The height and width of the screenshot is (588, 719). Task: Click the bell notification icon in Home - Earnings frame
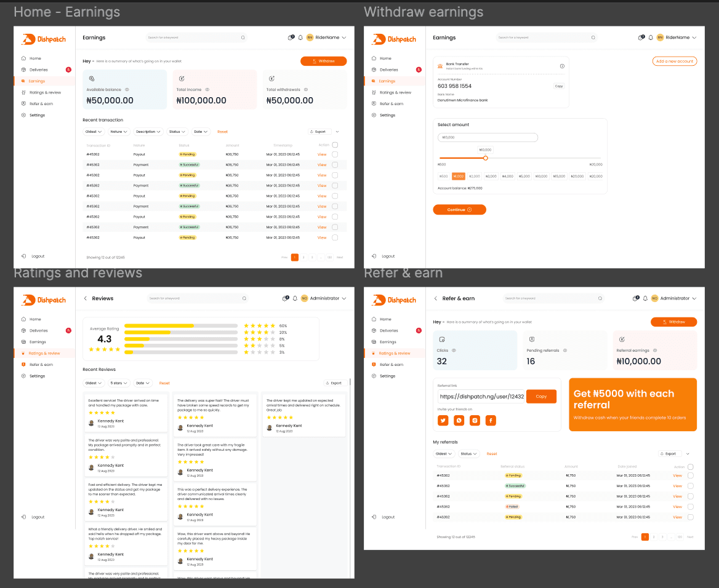[300, 38]
